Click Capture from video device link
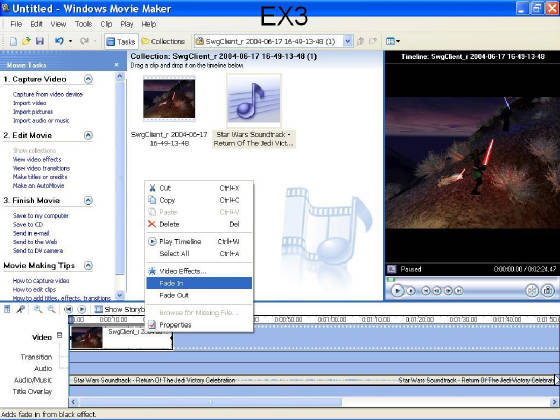This screenshot has height=420, width=560. coord(48,94)
